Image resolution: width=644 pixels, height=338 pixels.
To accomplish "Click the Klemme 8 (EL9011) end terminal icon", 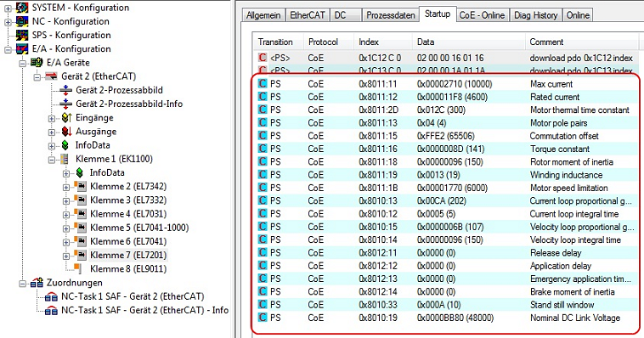I will (x=78, y=269).
